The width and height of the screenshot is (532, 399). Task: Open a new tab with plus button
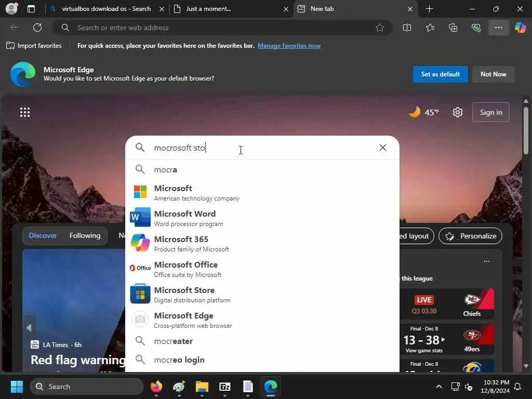429,9
